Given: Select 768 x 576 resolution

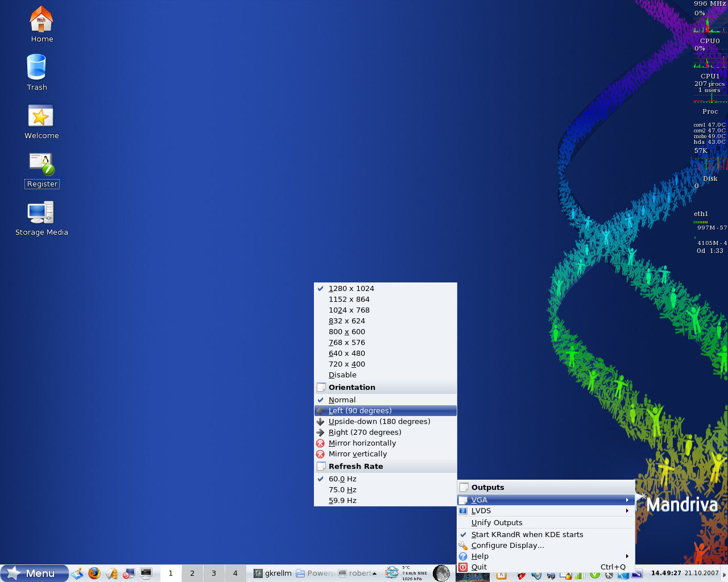Looking at the screenshot, I should coord(386,343).
